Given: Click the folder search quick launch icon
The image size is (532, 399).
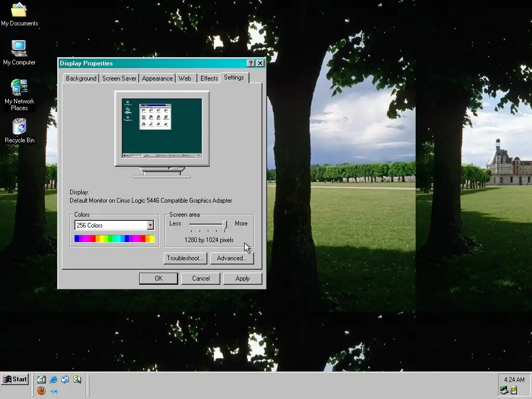Looking at the screenshot, I should (77, 379).
